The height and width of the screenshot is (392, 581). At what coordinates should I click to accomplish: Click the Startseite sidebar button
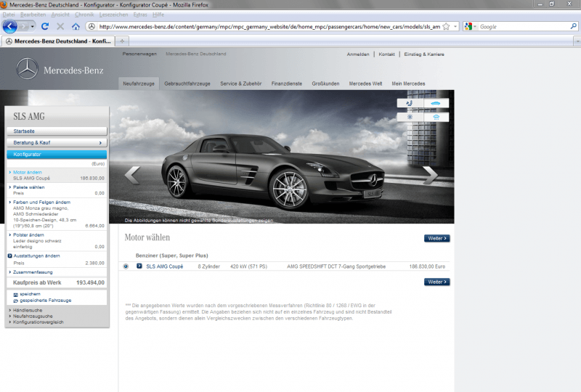click(57, 131)
